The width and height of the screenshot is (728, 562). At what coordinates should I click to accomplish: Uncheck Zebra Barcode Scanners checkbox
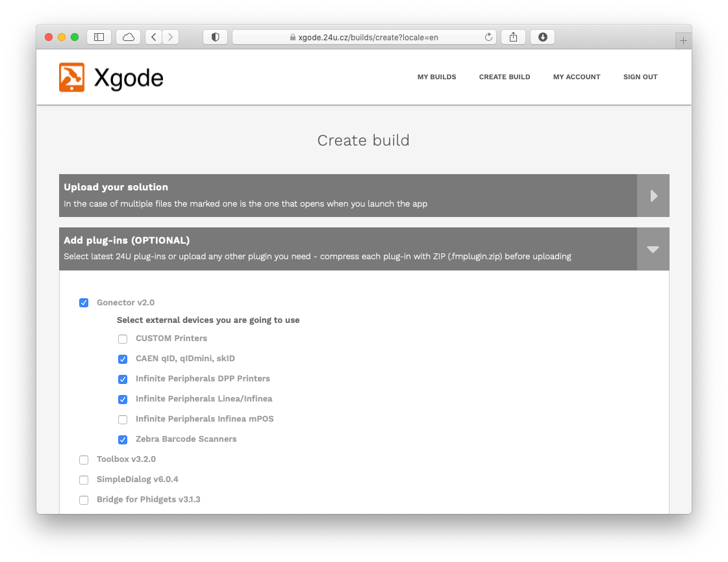click(123, 439)
